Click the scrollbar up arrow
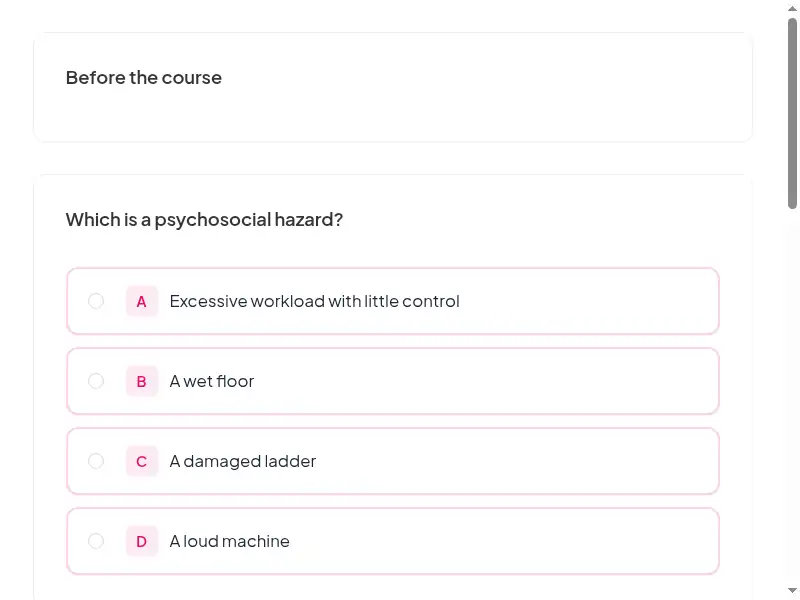 click(x=792, y=8)
